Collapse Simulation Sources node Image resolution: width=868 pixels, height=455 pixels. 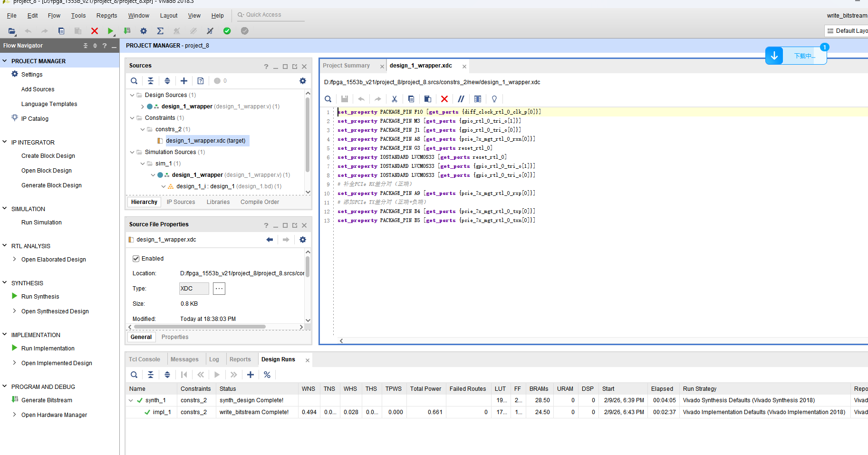[x=132, y=152]
